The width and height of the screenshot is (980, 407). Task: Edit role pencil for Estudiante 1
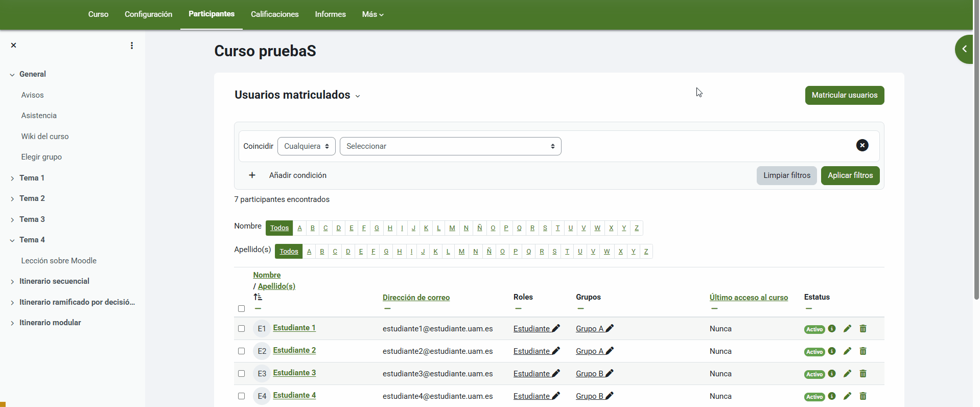(556, 329)
